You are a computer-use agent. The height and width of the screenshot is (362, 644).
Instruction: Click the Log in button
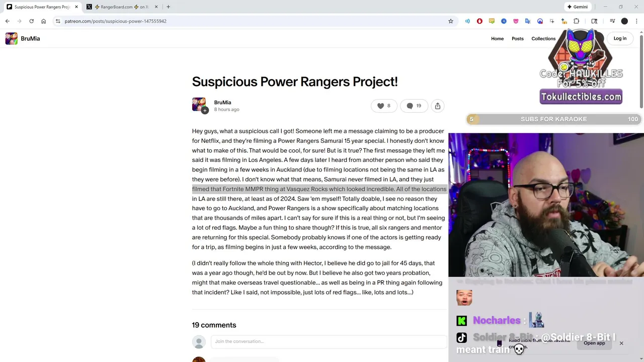click(620, 38)
